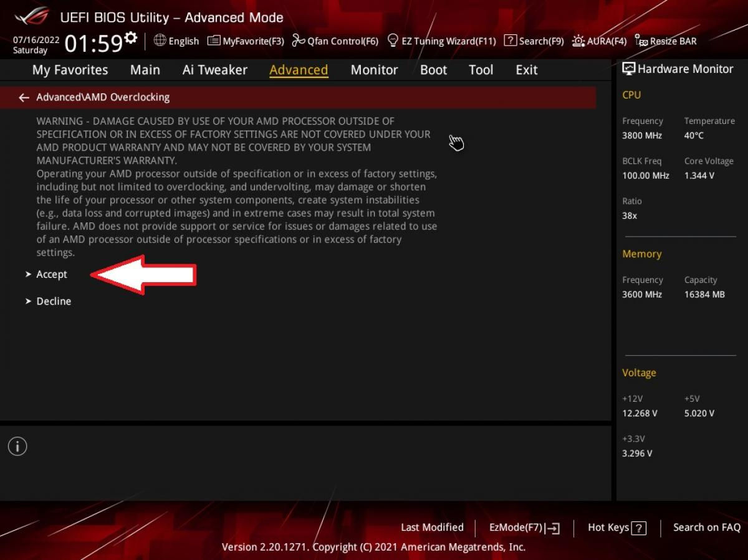This screenshot has width=748, height=560.
Task: Click the Memory section heading
Action: point(641,254)
